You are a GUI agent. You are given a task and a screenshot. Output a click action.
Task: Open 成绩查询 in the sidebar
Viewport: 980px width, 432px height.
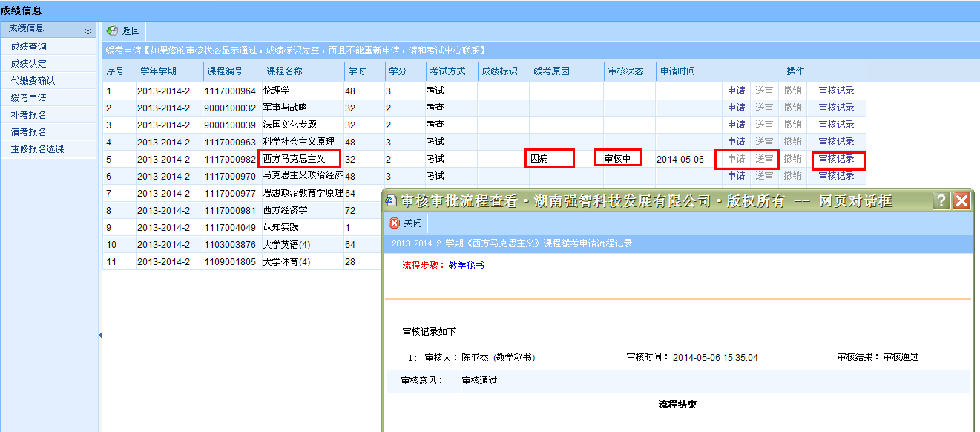tap(28, 47)
